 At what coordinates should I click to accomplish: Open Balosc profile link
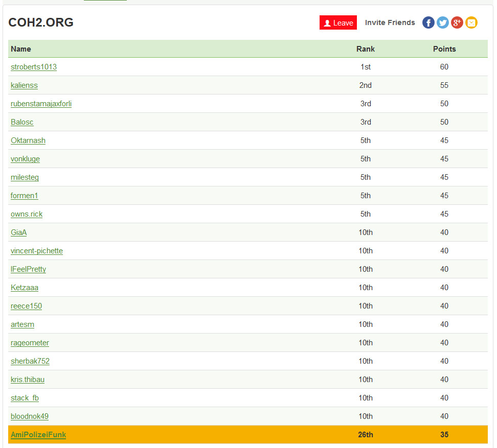click(x=22, y=122)
